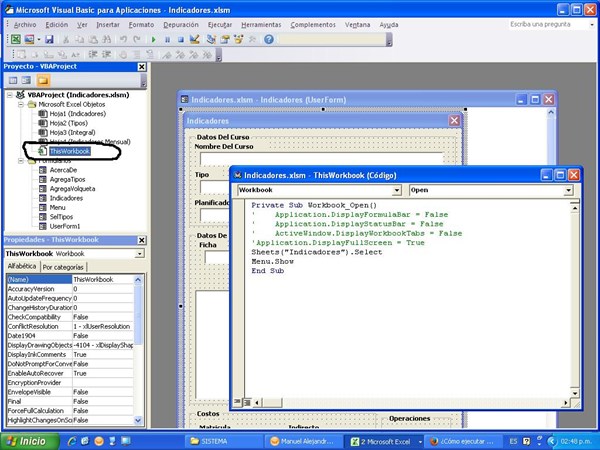Click the View Object icon in Project panel
Viewport: 600px width, 450px height.
[25, 80]
